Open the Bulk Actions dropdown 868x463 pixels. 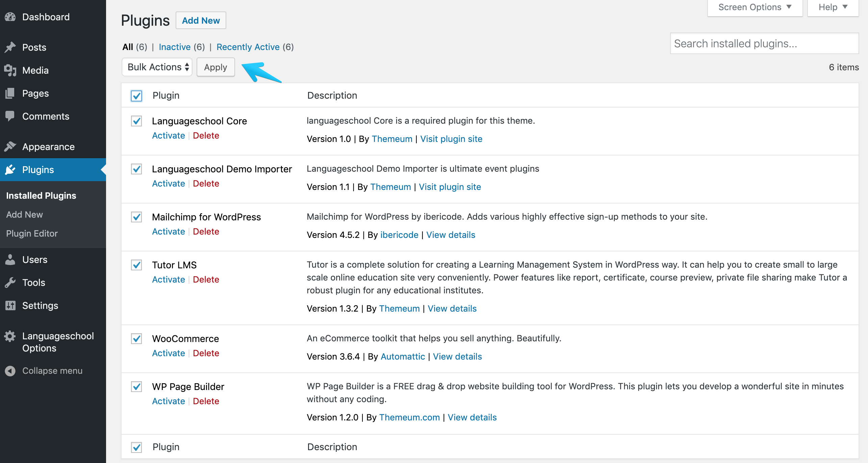pos(157,67)
